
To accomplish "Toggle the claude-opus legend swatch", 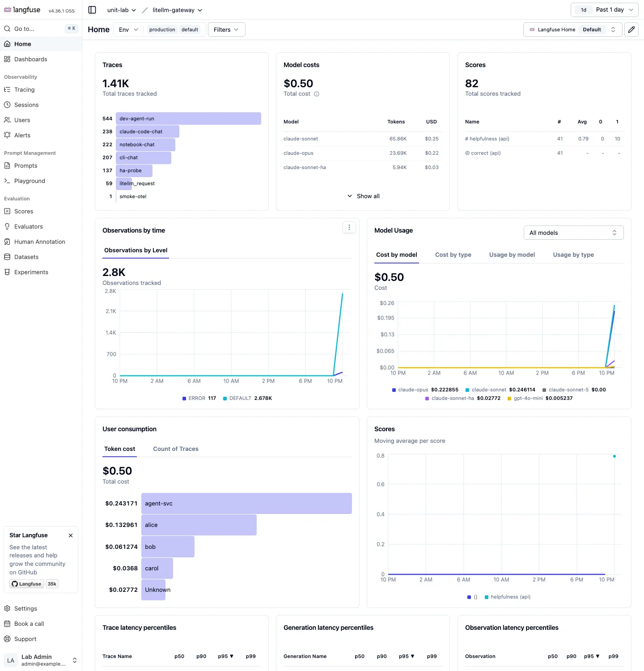I will click(x=394, y=390).
